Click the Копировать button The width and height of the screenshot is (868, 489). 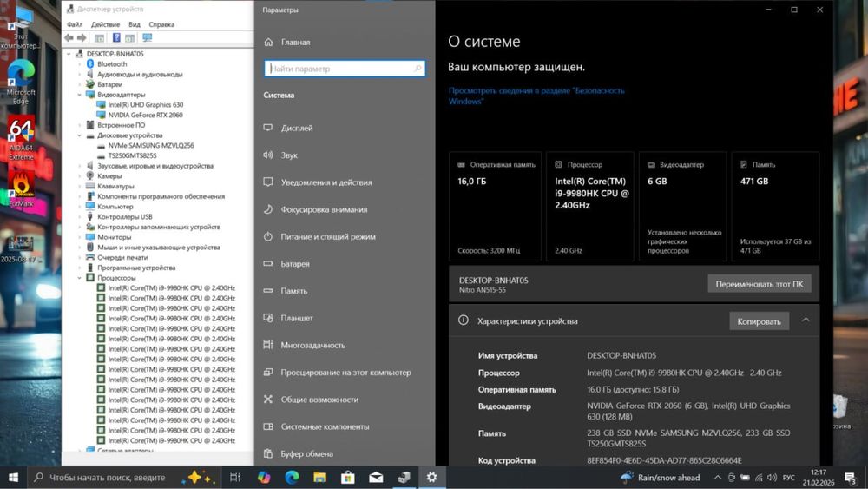[x=759, y=321]
